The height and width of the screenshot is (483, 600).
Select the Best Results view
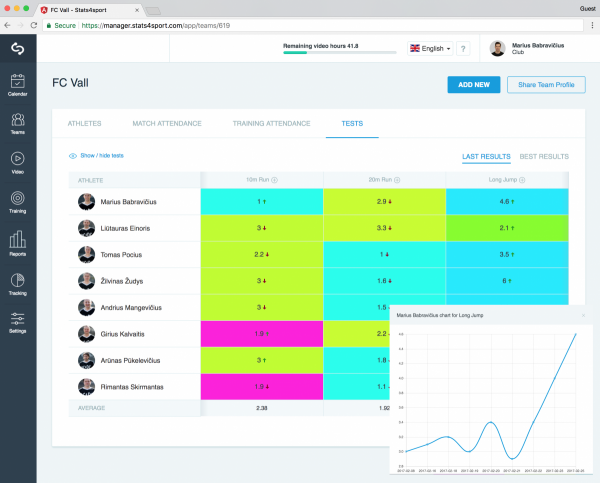pyautogui.click(x=544, y=157)
